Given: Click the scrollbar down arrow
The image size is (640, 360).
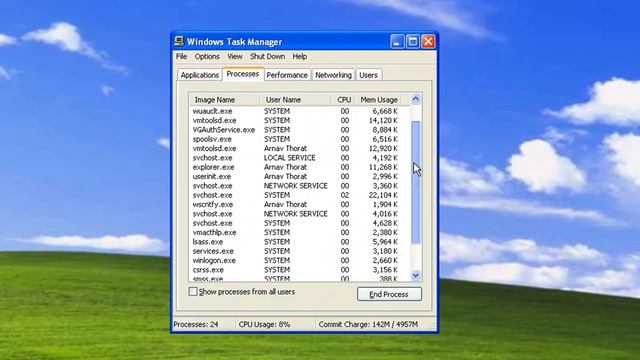Looking at the screenshot, I should [416, 276].
